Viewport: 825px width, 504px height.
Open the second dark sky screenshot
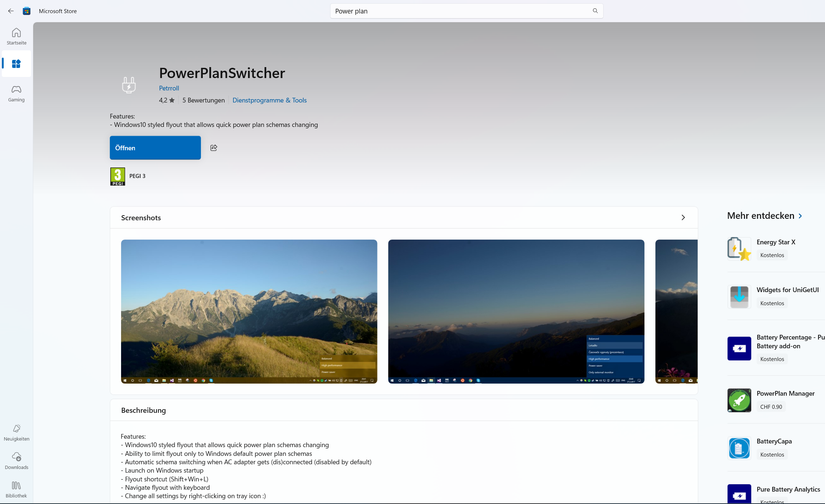click(516, 311)
